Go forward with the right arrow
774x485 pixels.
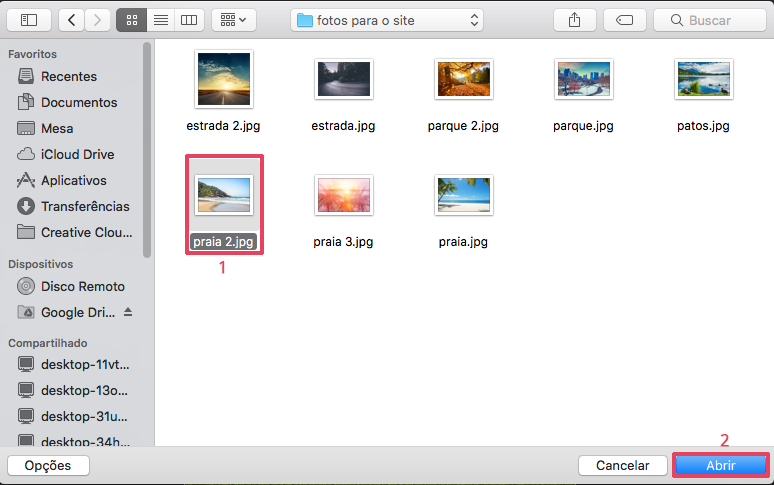97,20
